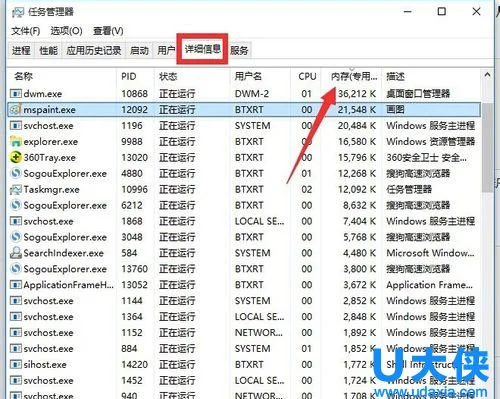The image size is (500, 399).
Task: Click the explorer.exe folder icon
Action: [x=16, y=142]
